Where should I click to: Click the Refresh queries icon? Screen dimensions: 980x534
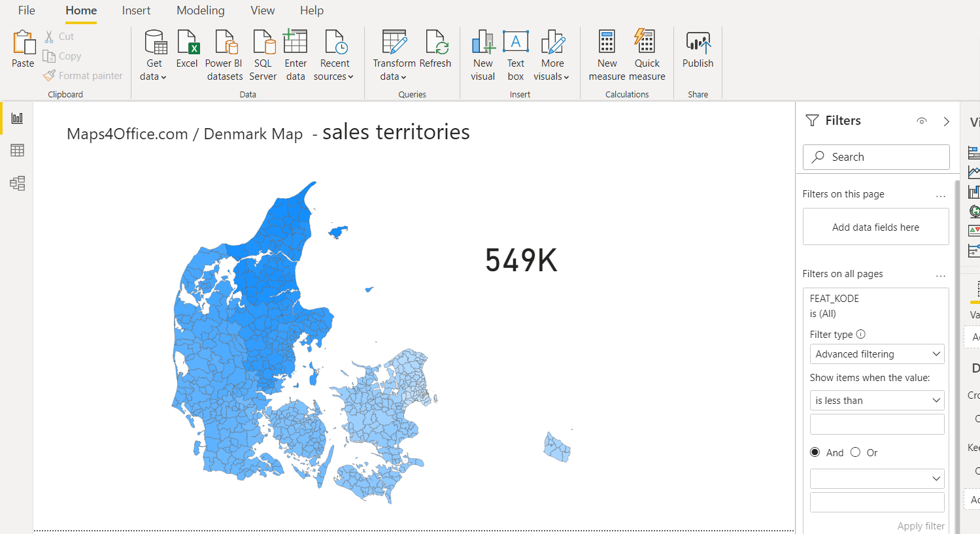coord(435,43)
